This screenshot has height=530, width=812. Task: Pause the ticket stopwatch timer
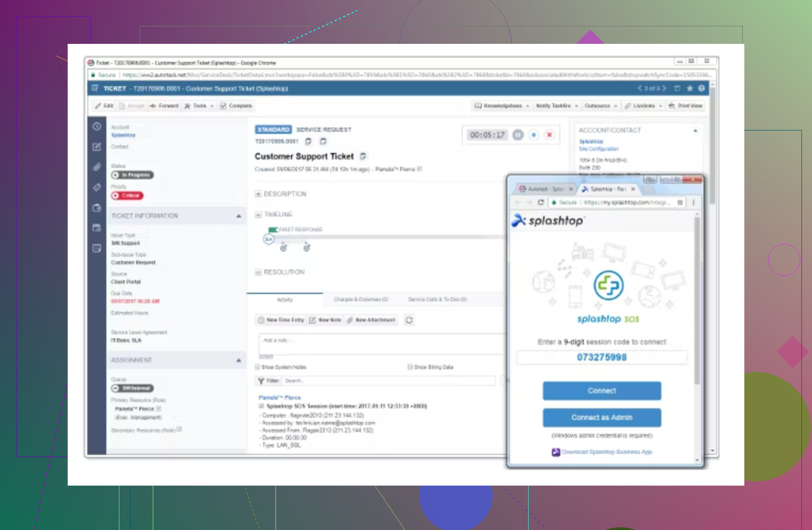tap(518, 135)
